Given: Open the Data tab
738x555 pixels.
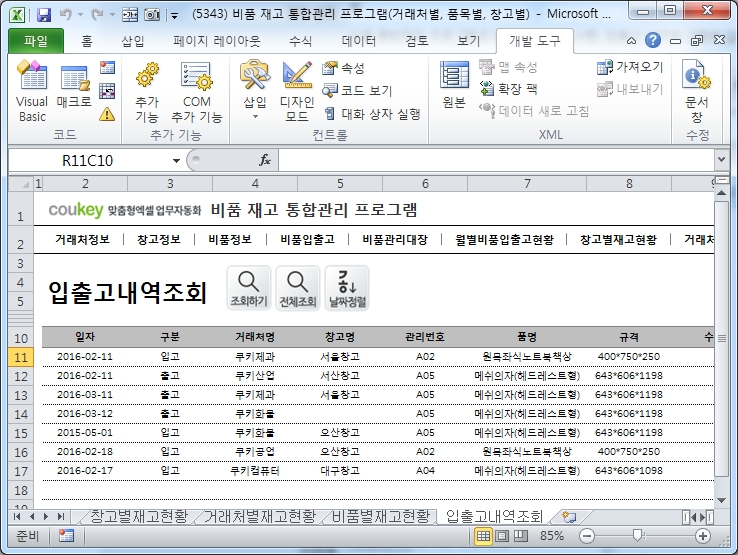Looking at the screenshot, I should (359, 41).
